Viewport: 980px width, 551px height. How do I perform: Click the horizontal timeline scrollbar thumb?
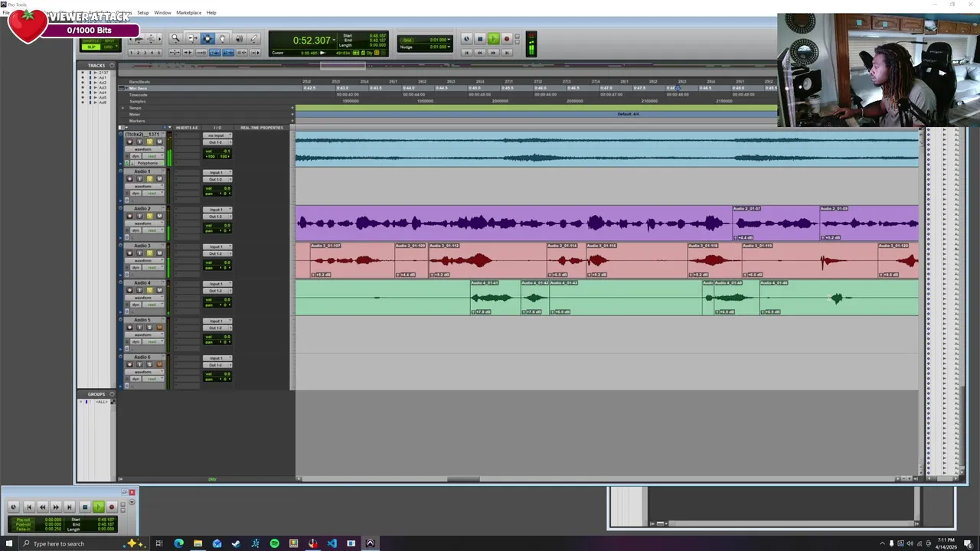click(463, 479)
